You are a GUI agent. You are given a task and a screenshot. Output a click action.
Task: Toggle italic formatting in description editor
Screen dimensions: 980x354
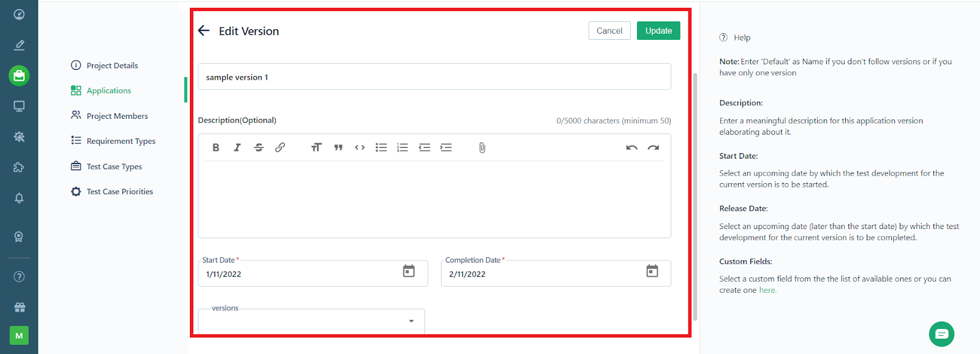tap(237, 148)
